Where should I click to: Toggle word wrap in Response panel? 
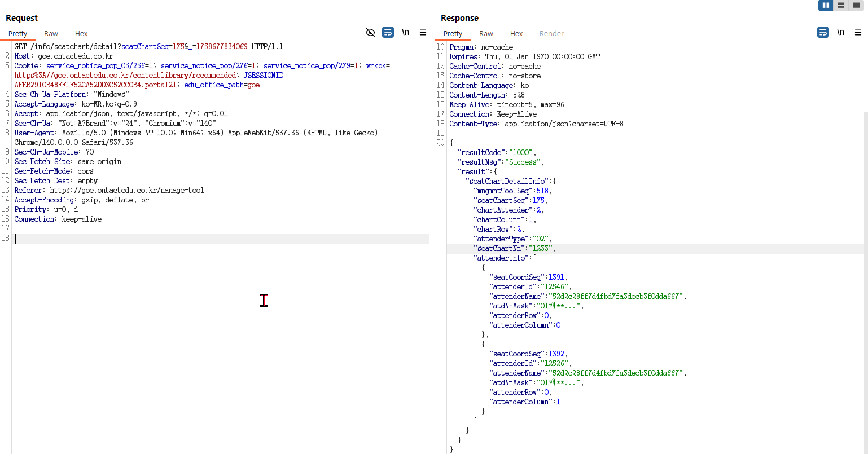[823, 32]
